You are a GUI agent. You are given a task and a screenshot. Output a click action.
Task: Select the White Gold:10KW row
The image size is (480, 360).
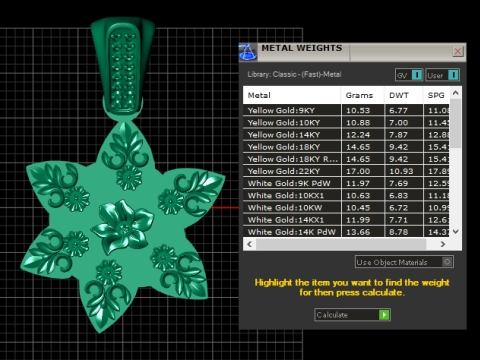click(x=346, y=208)
